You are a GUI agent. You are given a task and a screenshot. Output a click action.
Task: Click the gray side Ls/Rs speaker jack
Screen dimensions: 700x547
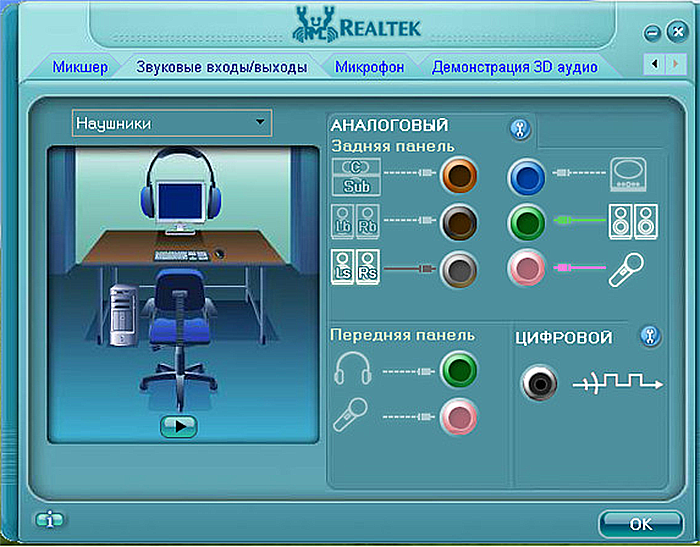point(458,270)
